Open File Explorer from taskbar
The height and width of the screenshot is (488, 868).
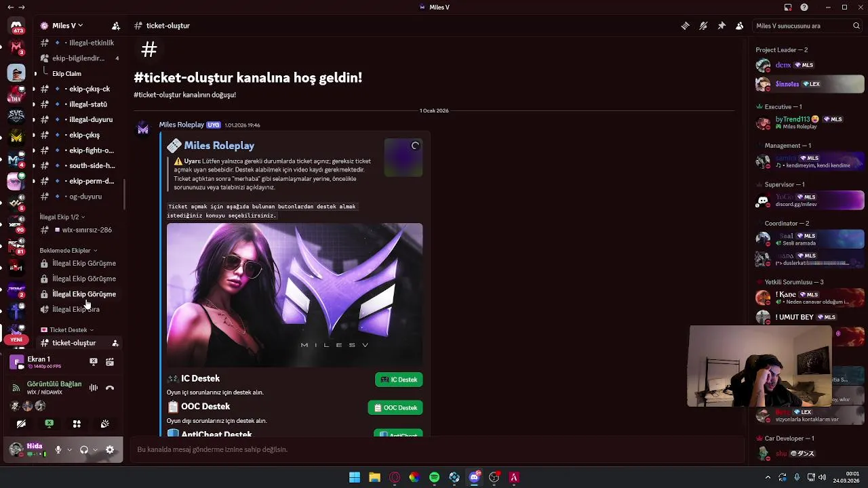click(374, 477)
